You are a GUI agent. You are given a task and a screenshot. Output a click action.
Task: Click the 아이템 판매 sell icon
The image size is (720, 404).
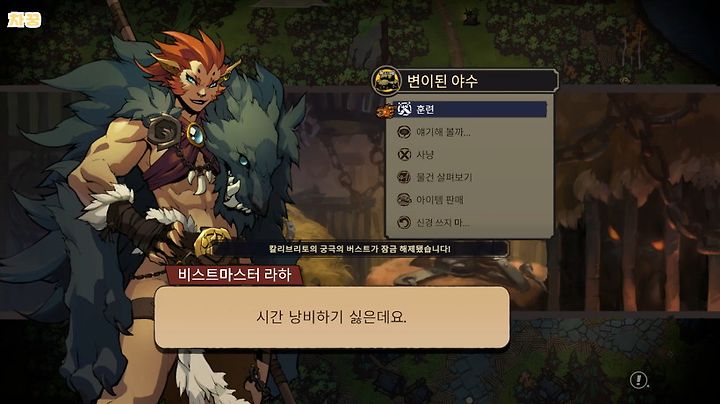pos(404,200)
